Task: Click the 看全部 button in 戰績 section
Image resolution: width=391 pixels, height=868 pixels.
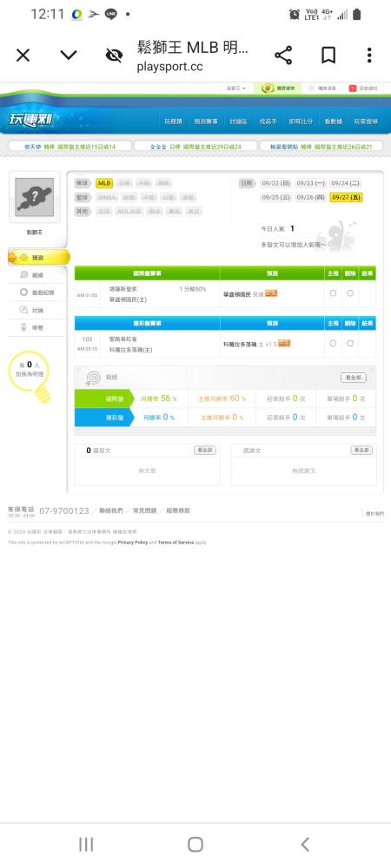Action: pyautogui.click(x=354, y=378)
